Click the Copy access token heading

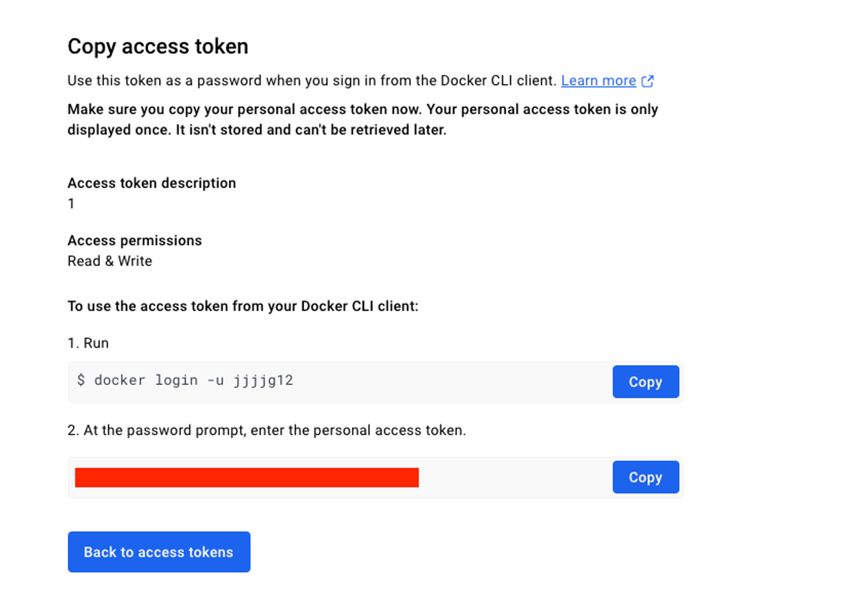[158, 46]
